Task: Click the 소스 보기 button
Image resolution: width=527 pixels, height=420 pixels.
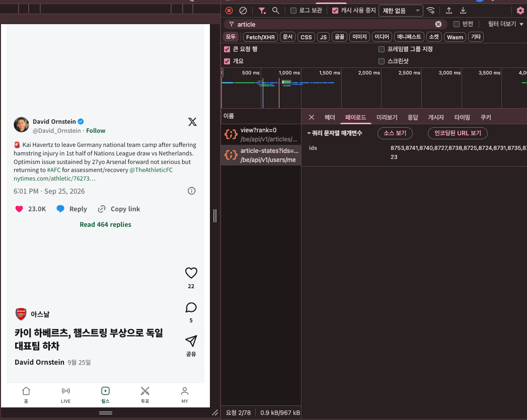Action: tap(395, 133)
